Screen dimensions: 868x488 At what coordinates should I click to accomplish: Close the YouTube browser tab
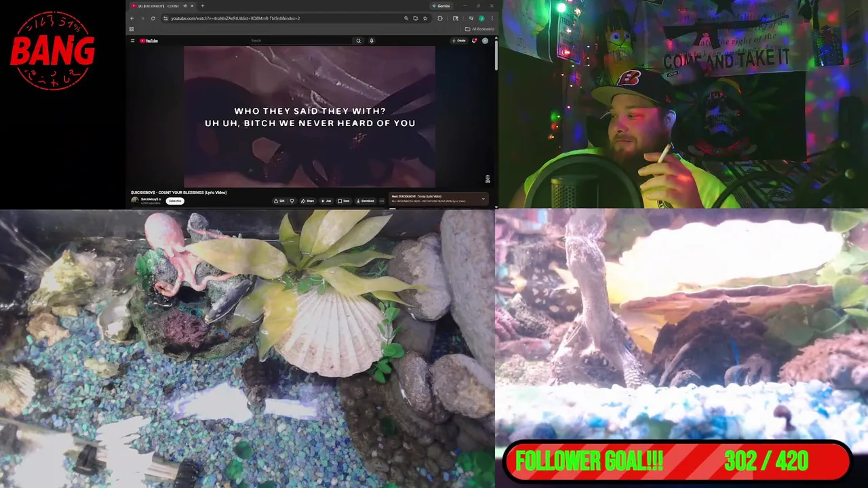tap(192, 5)
